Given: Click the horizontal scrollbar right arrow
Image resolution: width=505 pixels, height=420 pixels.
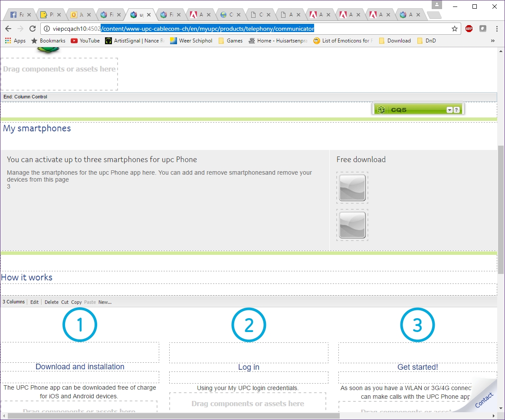Looking at the screenshot, I should coord(494,416).
